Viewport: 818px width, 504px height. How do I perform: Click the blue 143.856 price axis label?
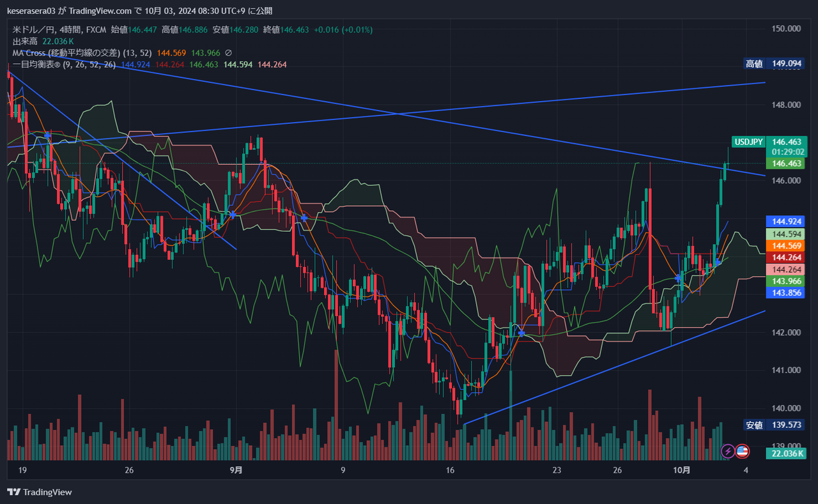787,293
